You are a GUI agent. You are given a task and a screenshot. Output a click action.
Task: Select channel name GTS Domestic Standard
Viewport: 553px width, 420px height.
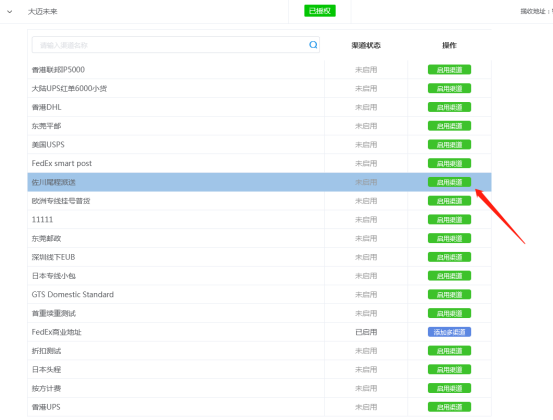[x=73, y=294]
